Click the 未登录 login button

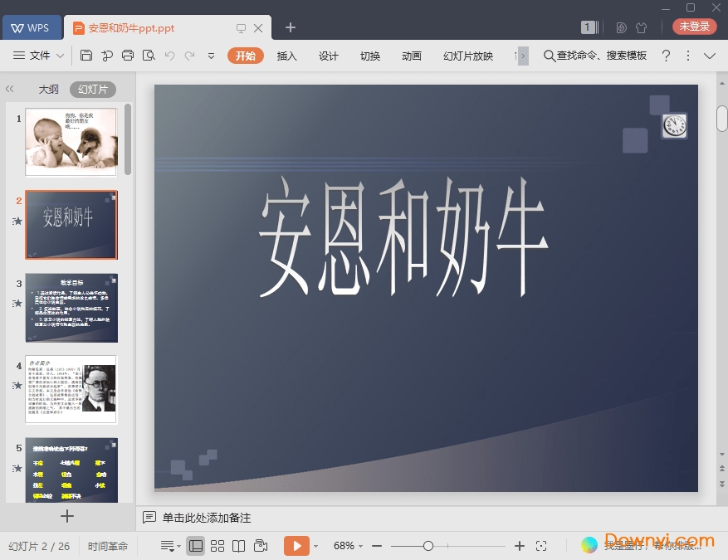(693, 26)
